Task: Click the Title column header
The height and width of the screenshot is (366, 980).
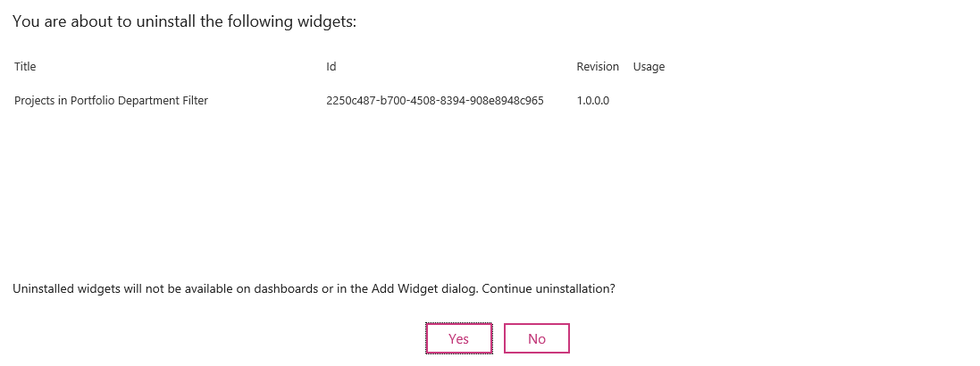Action: [25, 67]
